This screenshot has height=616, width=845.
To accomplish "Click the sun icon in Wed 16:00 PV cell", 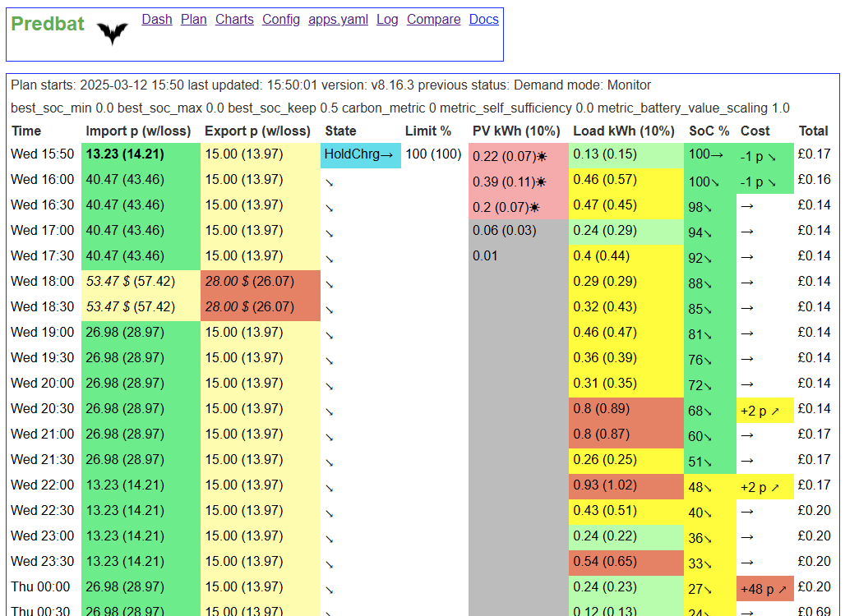I will pyautogui.click(x=541, y=182).
